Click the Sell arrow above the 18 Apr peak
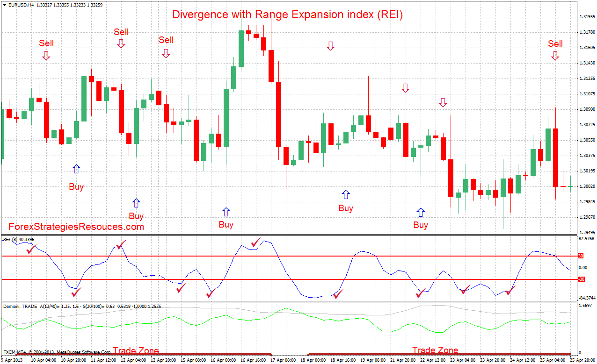 click(331, 46)
